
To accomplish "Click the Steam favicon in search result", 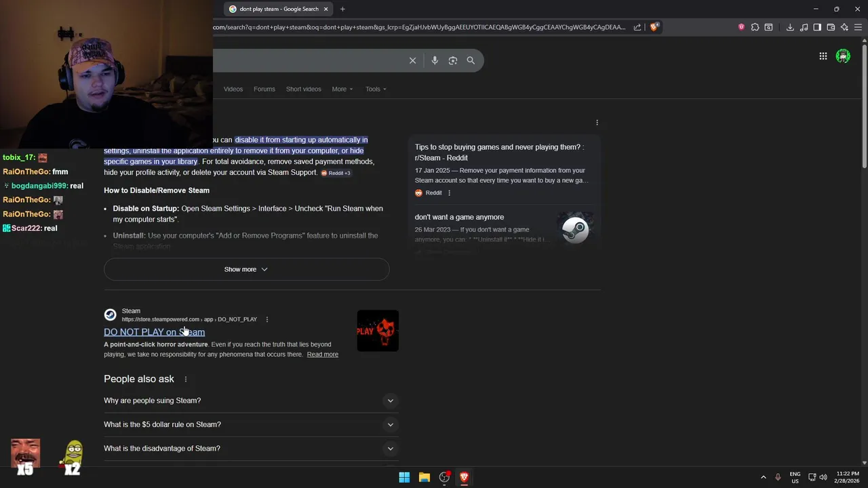I will pos(110,314).
